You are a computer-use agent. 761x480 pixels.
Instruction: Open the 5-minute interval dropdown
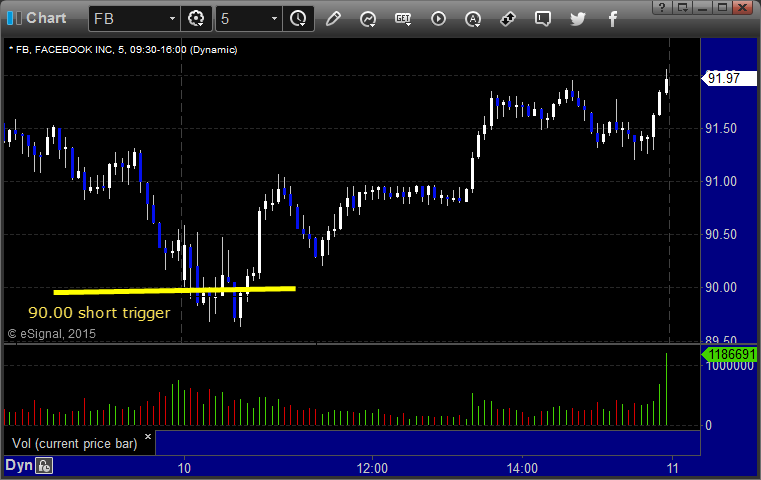coord(248,19)
